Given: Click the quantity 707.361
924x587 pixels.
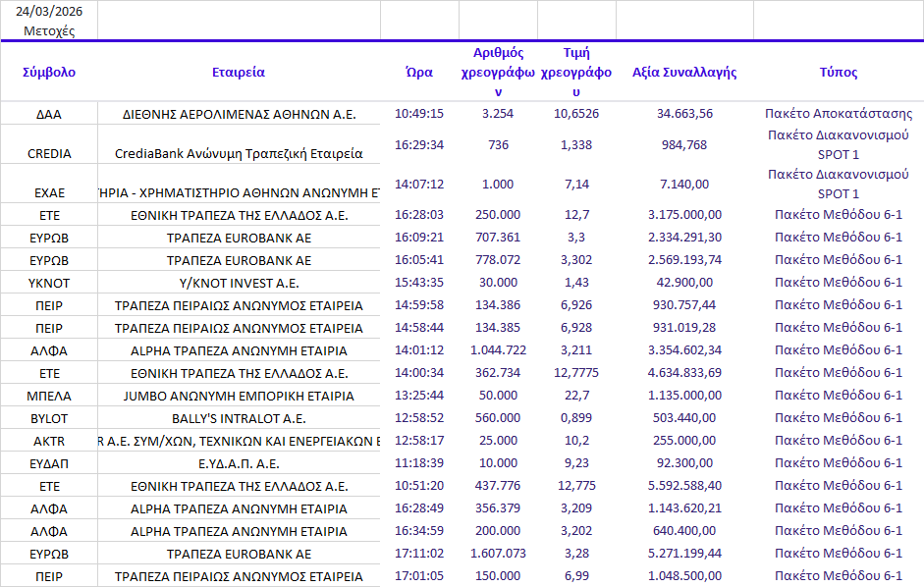Looking at the screenshot, I should click(x=498, y=238).
